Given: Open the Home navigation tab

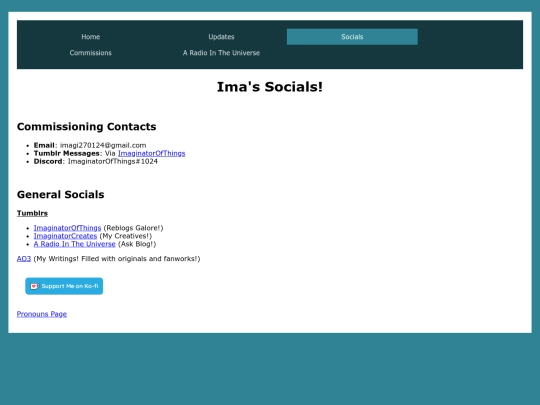Looking at the screenshot, I should (91, 37).
